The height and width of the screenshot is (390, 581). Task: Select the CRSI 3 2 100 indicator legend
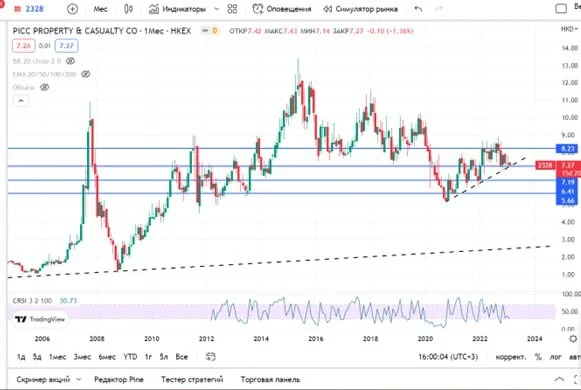pyautogui.click(x=32, y=301)
